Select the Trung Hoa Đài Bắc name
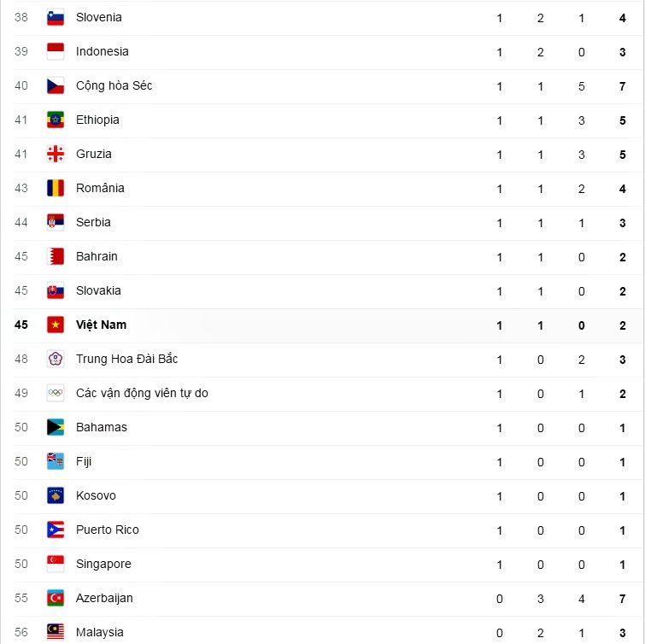This screenshot has width=645, height=644. pos(126,359)
